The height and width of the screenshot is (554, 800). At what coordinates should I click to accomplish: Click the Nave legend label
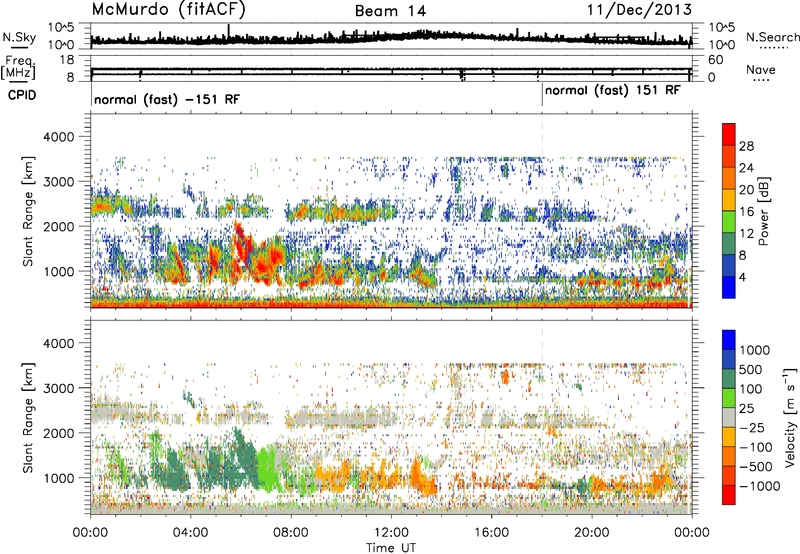coord(761,70)
